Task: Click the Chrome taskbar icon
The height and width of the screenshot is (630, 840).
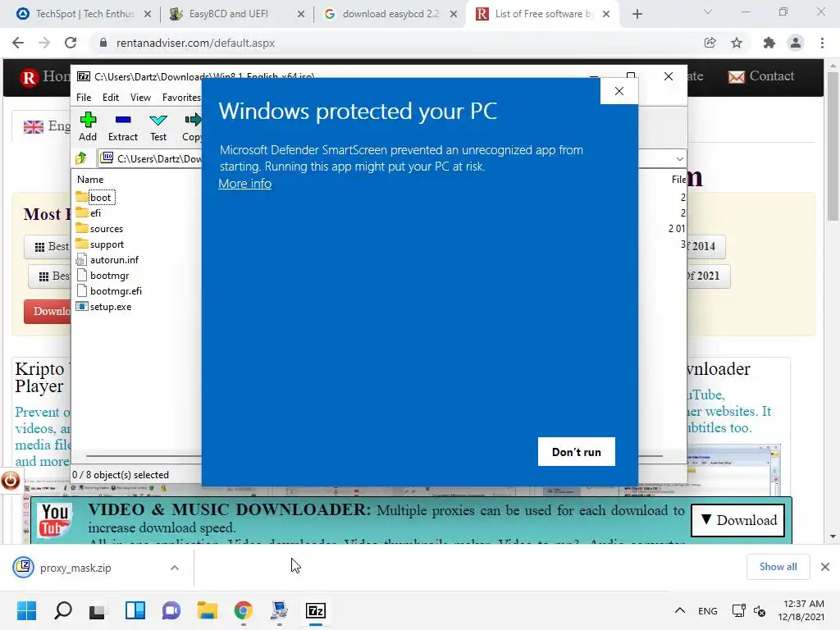Action: [243, 610]
